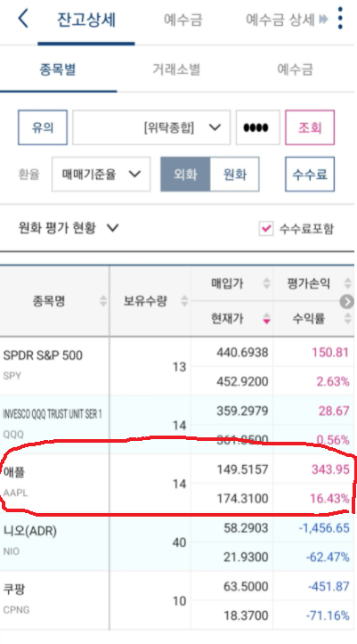The width and height of the screenshot is (357, 644).
Task: Open the 매매기준율 exchange rate dropdown
Action: 101,175
